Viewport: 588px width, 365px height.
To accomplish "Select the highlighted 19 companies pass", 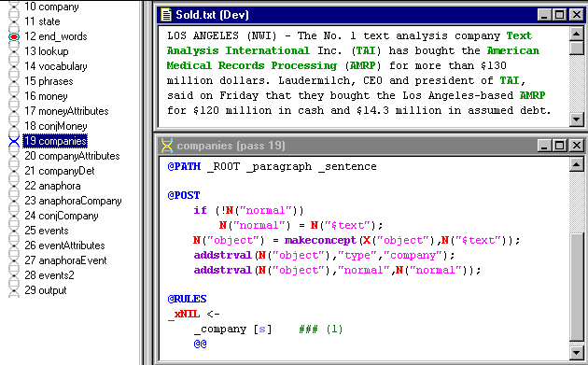I will pos(55,141).
